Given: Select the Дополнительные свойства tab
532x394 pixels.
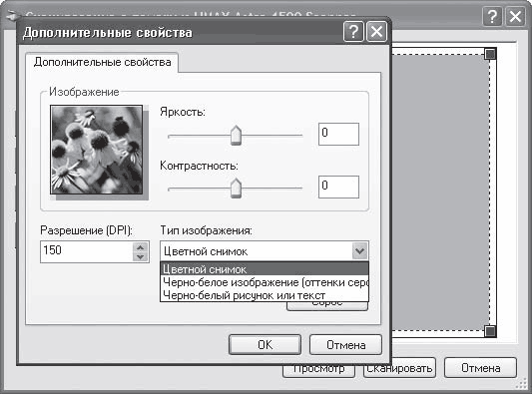Looking at the screenshot, I should [x=102, y=62].
